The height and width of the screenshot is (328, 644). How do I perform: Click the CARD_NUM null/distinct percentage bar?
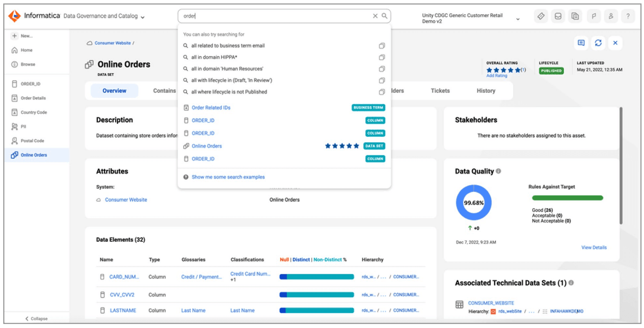(317, 277)
